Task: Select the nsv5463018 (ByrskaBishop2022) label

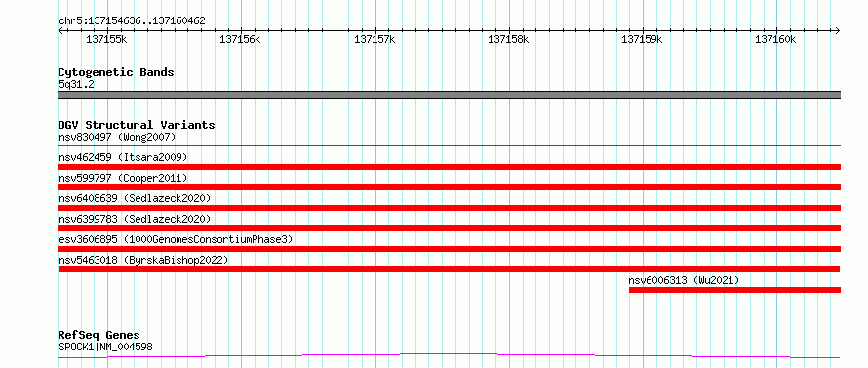Action: click(x=143, y=260)
